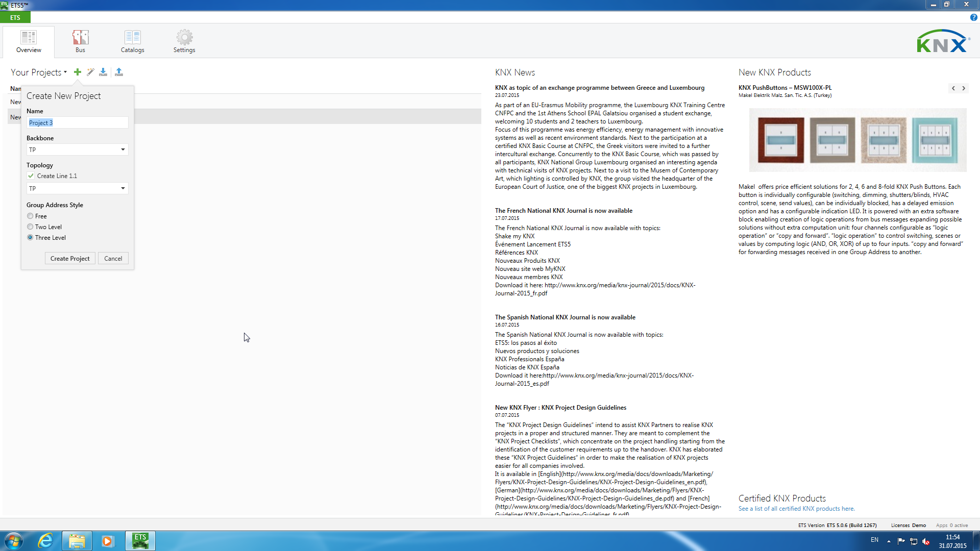
Task: Click the green plus new project icon
Action: click(78, 72)
